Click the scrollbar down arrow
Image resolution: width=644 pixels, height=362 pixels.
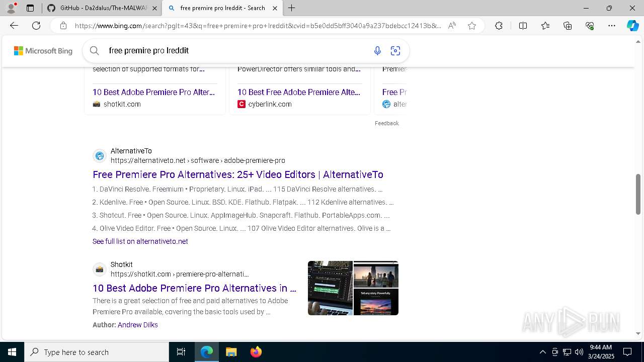coord(638,333)
